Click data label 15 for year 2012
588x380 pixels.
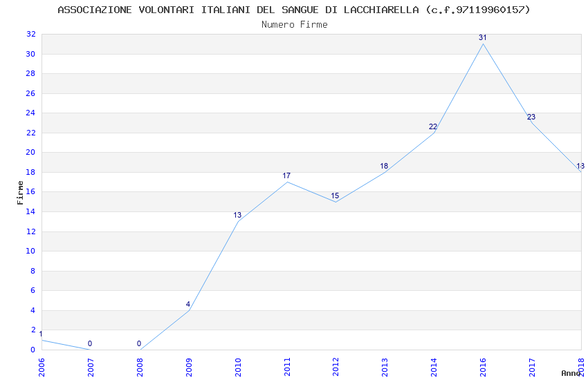[x=335, y=196]
